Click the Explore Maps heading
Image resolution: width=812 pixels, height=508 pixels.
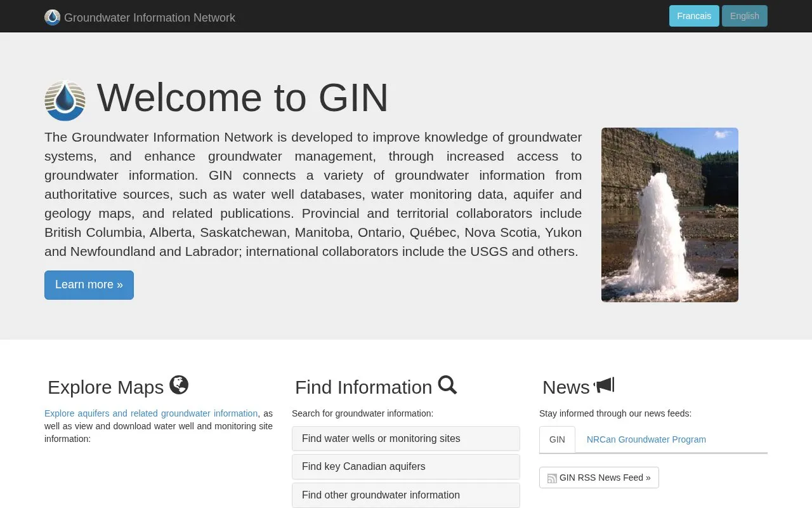click(x=105, y=387)
